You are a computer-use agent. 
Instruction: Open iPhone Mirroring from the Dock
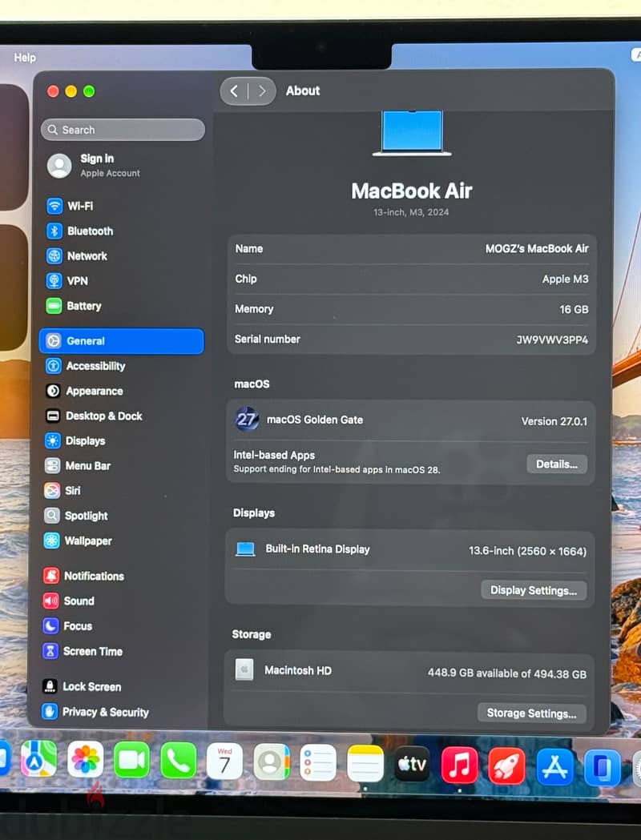pos(602,768)
